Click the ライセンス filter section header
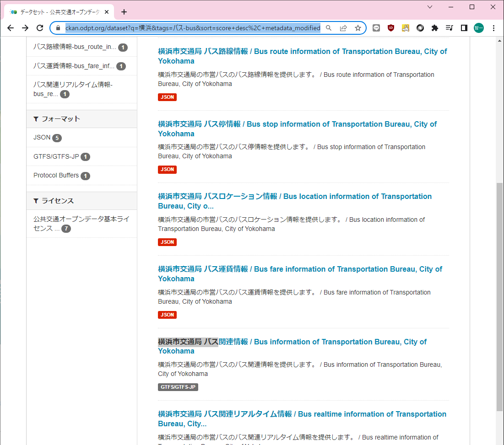504x445 pixels. pos(57,201)
